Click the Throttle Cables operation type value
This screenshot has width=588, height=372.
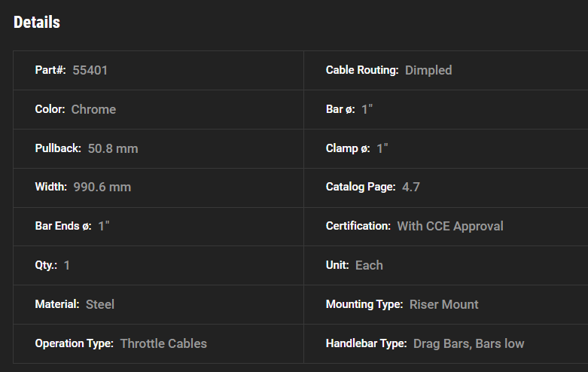point(163,343)
